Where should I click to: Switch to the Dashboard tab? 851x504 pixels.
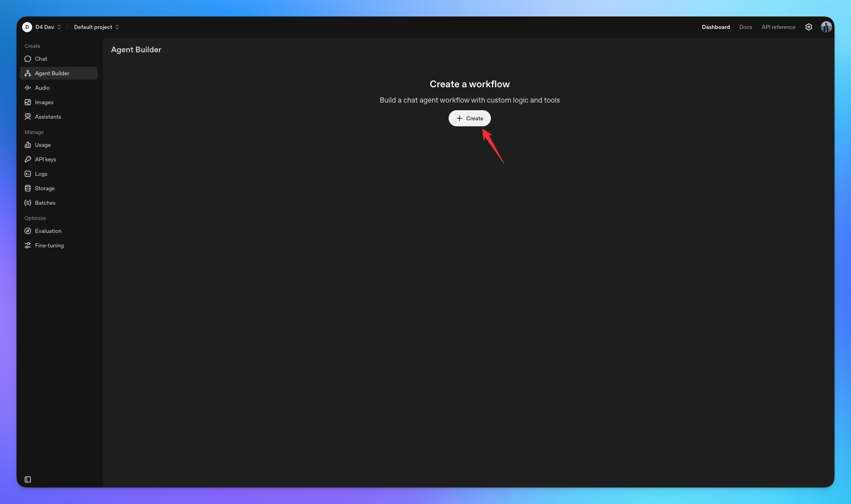(x=715, y=27)
